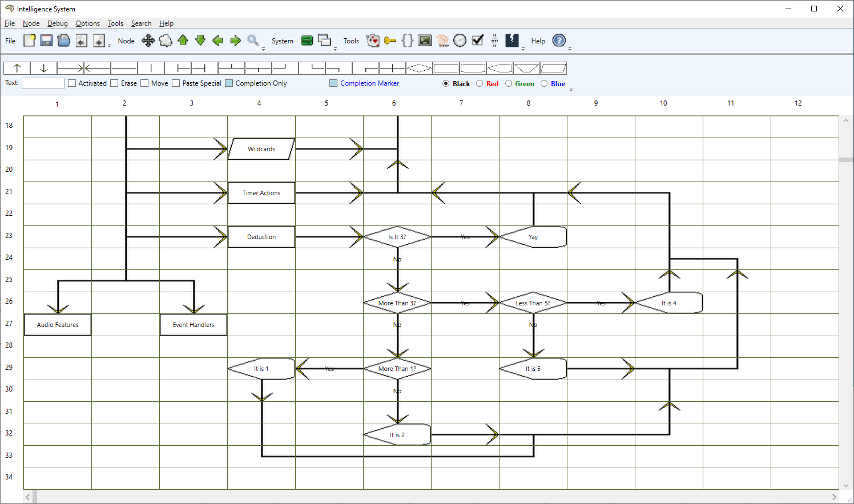Click the scroll-down arrow of vertical scrollbar

point(846,485)
